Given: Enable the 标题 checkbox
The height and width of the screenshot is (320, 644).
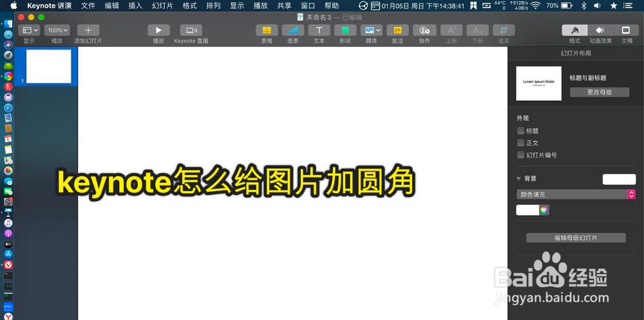Looking at the screenshot, I should tap(520, 131).
